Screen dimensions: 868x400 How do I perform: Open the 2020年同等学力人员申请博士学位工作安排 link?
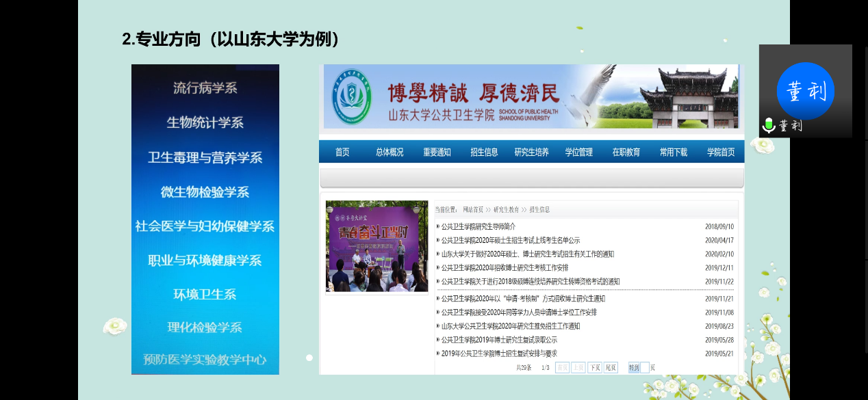519,312
